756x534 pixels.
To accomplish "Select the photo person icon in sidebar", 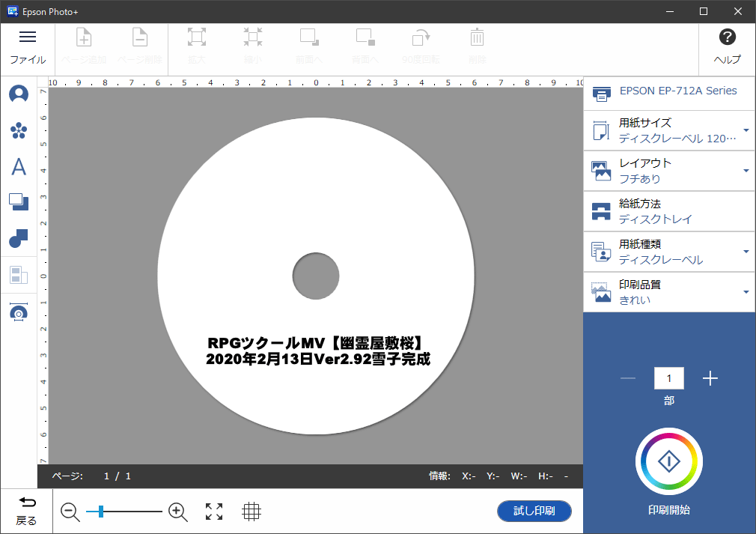I will pyautogui.click(x=19, y=94).
